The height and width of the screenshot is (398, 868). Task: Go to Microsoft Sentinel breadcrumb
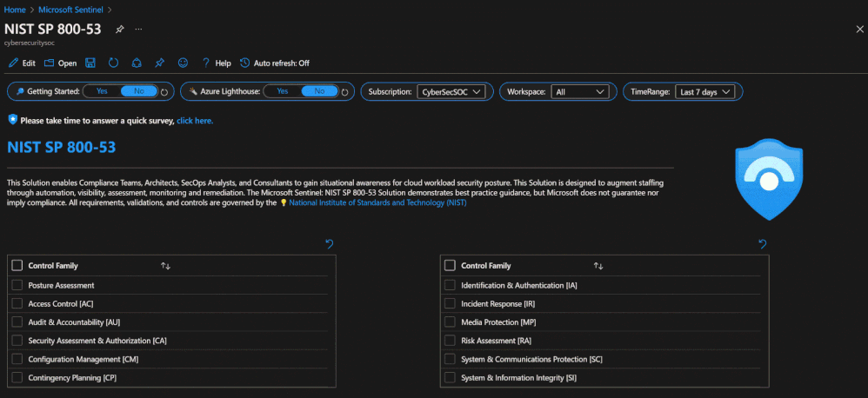pos(70,10)
